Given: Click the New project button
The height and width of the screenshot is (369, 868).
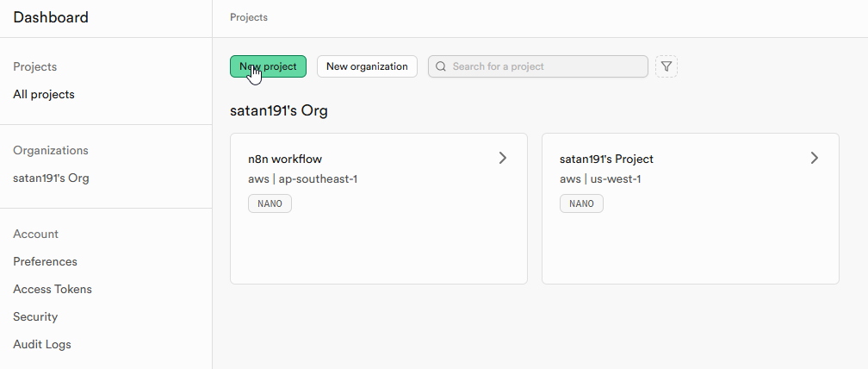Looking at the screenshot, I should [268, 66].
